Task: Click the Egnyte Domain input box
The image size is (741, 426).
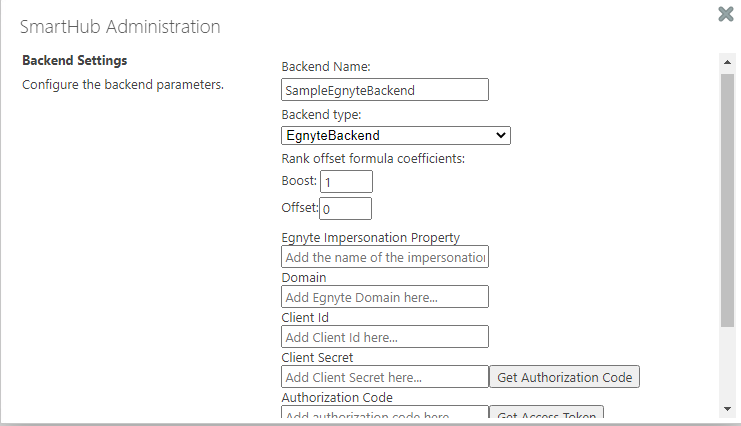Action: click(x=385, y=297)
